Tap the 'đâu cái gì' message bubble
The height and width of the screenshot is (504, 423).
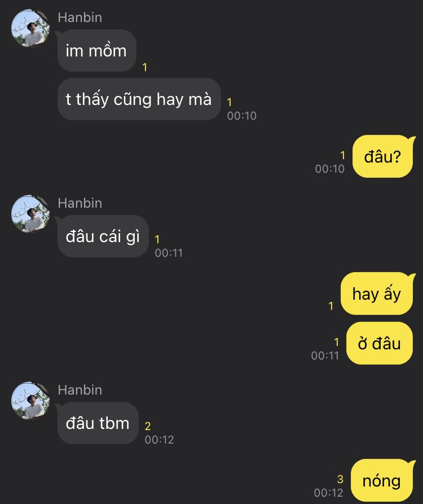(x=103, y=236)
